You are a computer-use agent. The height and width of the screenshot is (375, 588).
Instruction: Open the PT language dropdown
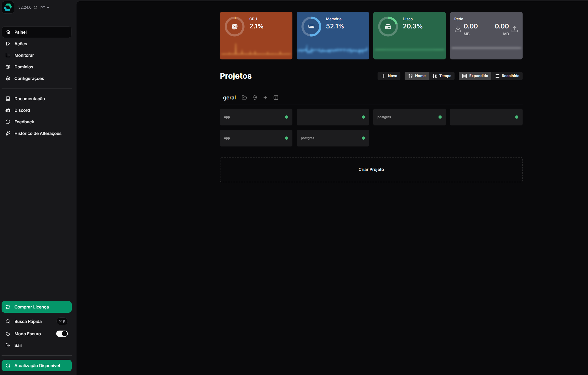point(45,7)
